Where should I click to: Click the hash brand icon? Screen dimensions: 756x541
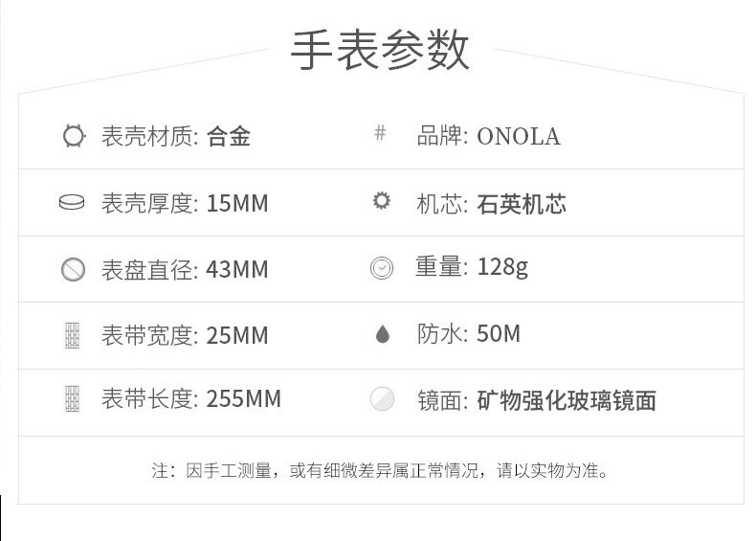pyautogui.click(x=380, y=133)
